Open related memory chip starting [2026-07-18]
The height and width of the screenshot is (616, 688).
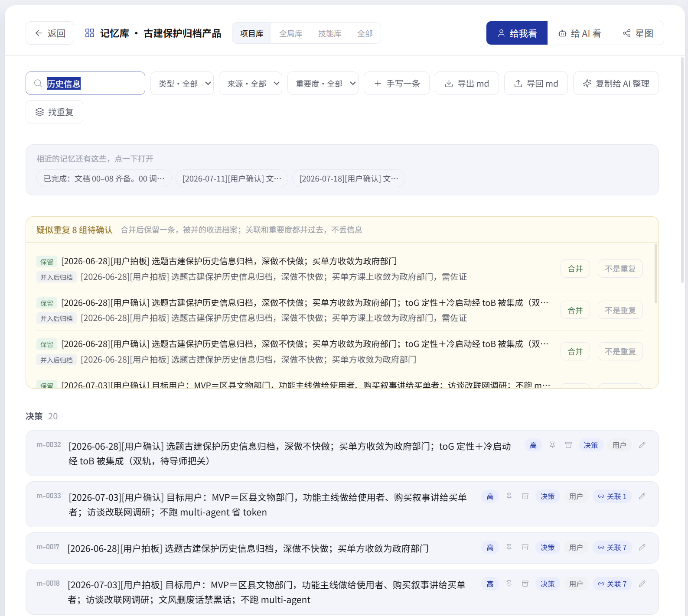tap(349, 178)
